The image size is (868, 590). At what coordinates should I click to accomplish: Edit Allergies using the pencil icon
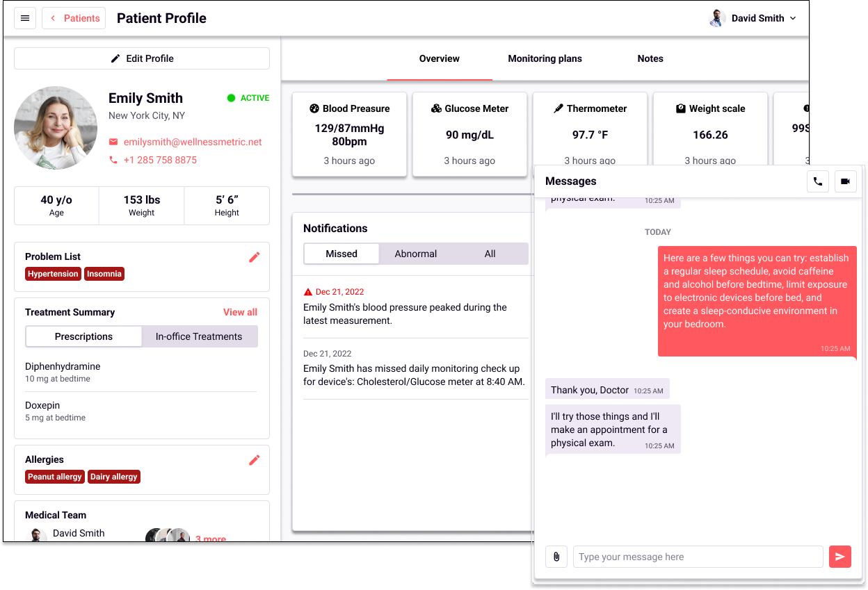click(255, 460)
